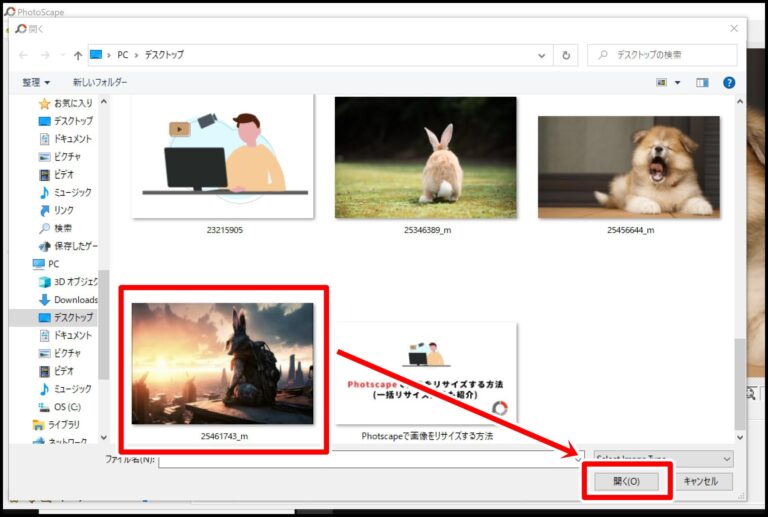768x517 pixels.
Task: Select ピクチャ under お気に入り
Action: pyautogui.click(x=60, y=157)
